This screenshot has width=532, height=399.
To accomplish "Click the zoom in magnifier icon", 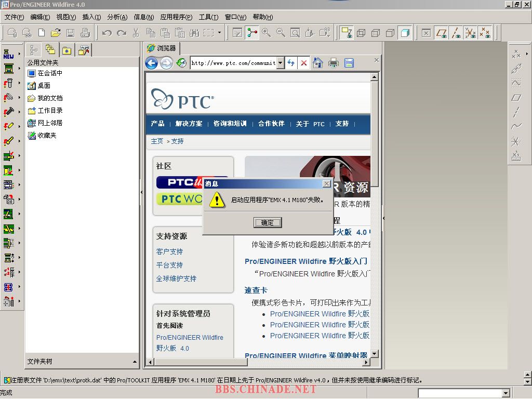I will [267, 33].
